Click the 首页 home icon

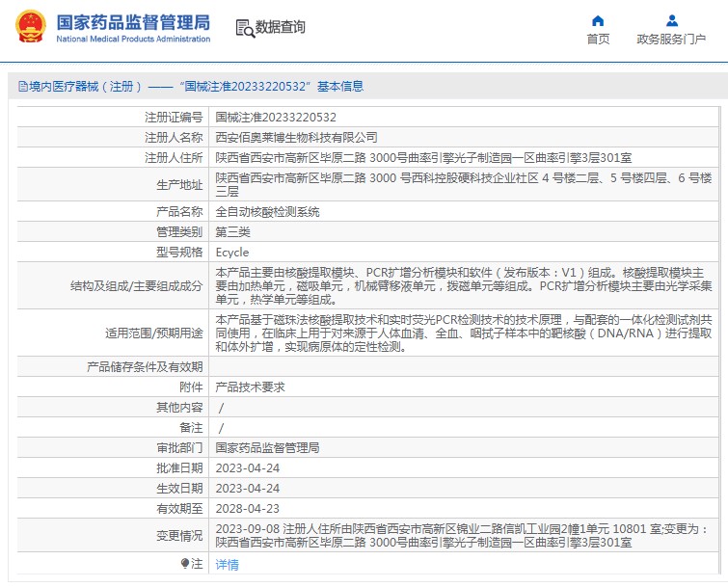pyautogui.click(x=598, y=20)
